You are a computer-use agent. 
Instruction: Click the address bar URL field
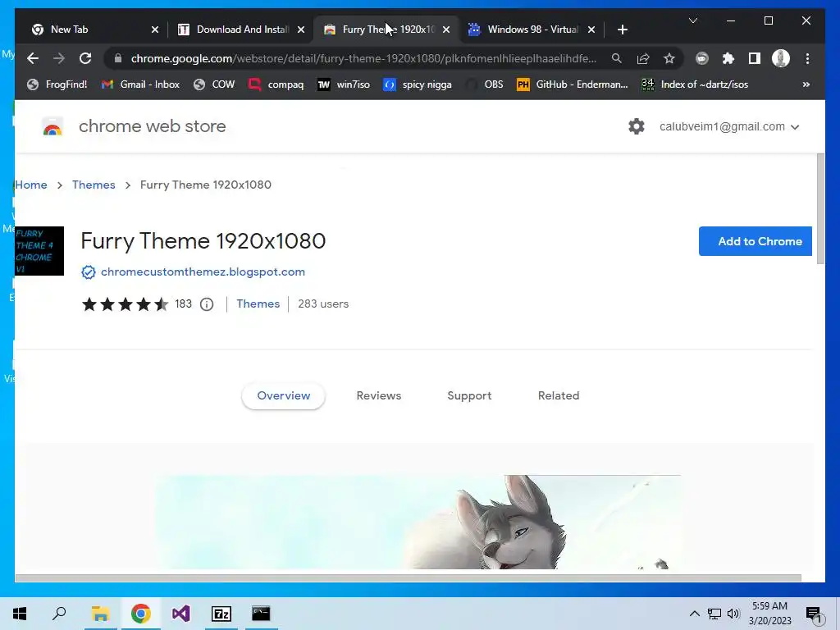coord(363,58)
